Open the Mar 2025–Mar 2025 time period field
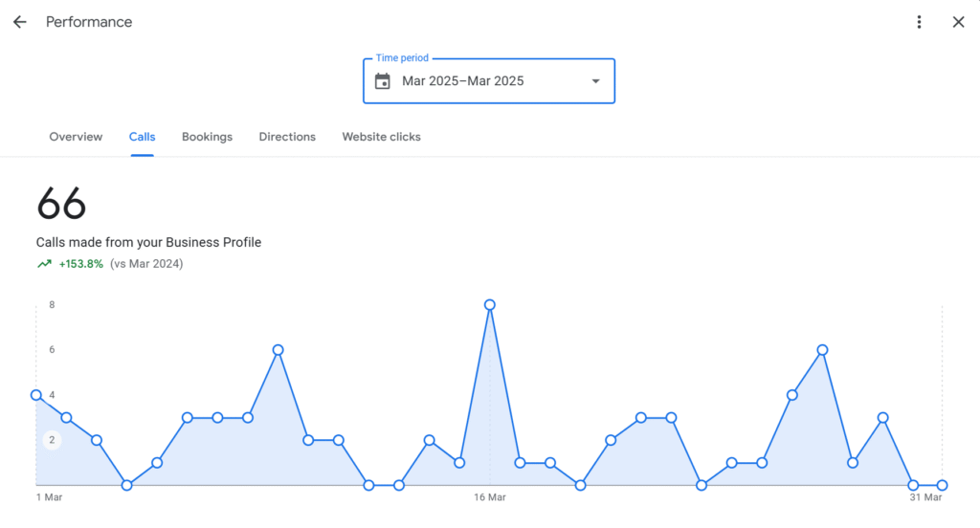 pos(489,81)
